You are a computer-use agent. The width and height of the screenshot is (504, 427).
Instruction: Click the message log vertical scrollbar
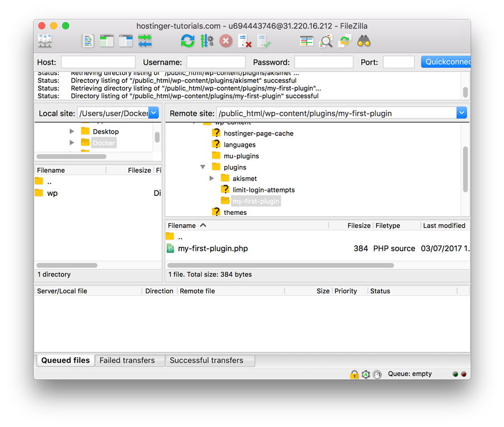tap(465, 92)
